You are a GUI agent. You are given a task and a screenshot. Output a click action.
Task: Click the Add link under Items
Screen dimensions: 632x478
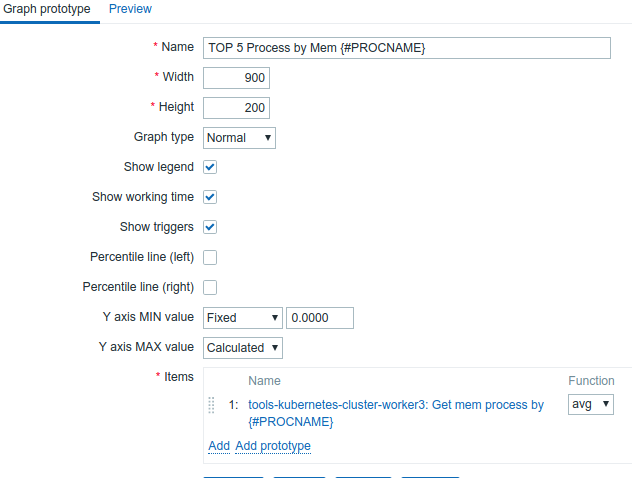[219, 445]
